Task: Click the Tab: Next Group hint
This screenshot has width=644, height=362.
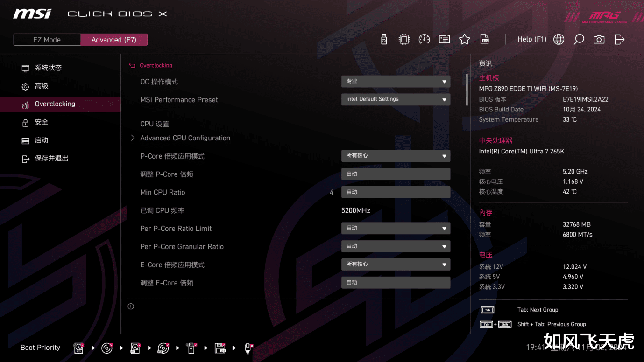Action: (x=538, y=310)
